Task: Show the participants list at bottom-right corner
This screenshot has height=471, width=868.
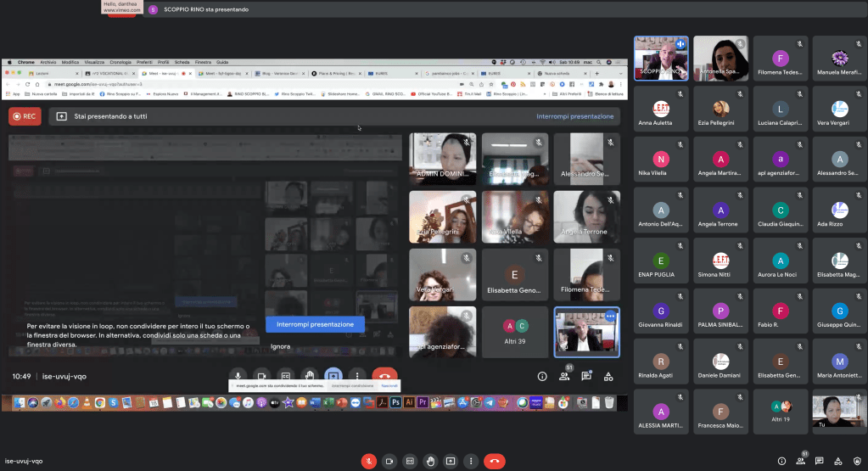Action: pos(801,461)
